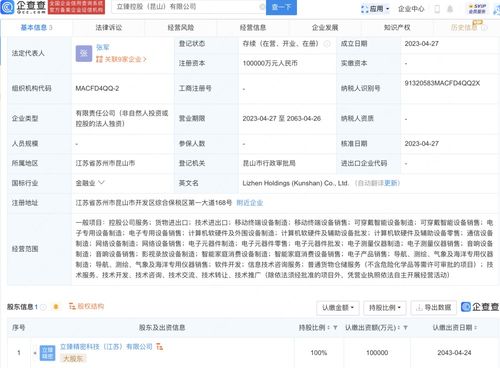Click the SVIP member badge icon
500x368 pixels.
(477, 9)
